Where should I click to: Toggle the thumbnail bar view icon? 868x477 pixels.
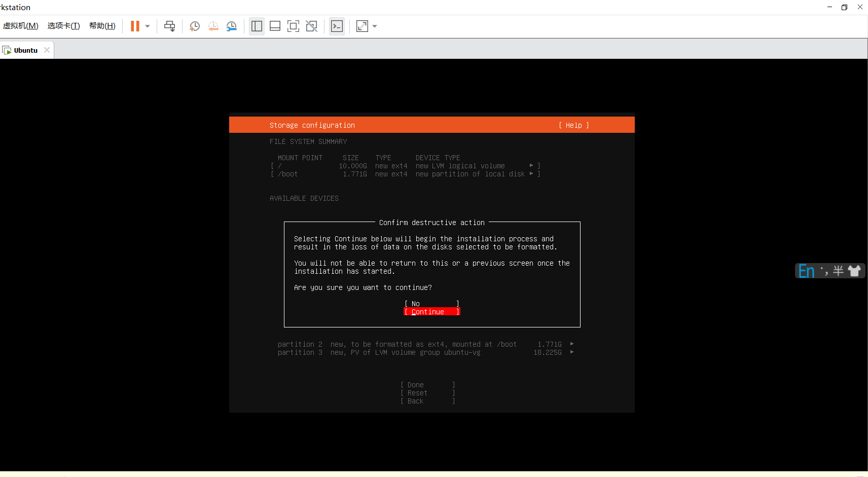point(275,26)
